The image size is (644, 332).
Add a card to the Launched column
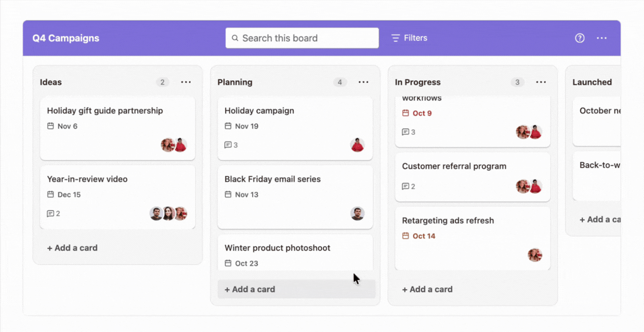(x=600, y=220)
